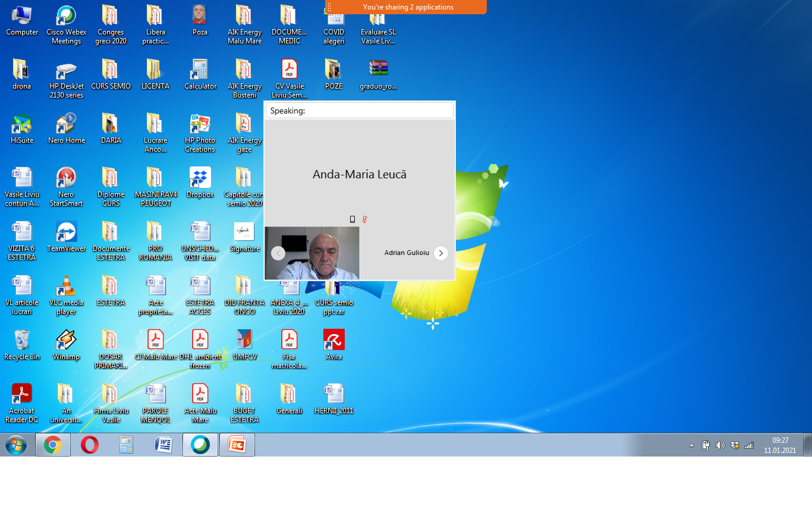Click the Anda-Maria Leucă speaker name
This screenshot has width=812, height=532.
click(x=360, y=175)
